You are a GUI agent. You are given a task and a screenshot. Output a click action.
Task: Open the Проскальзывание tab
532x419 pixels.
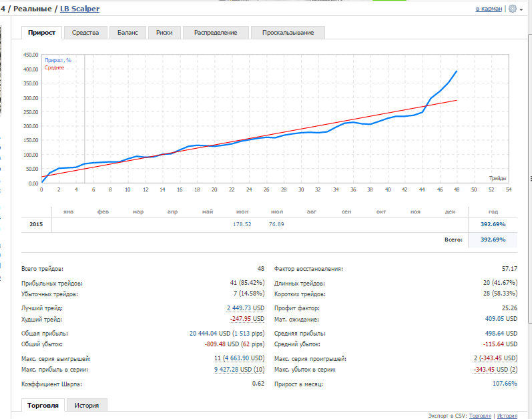point(288,33)
